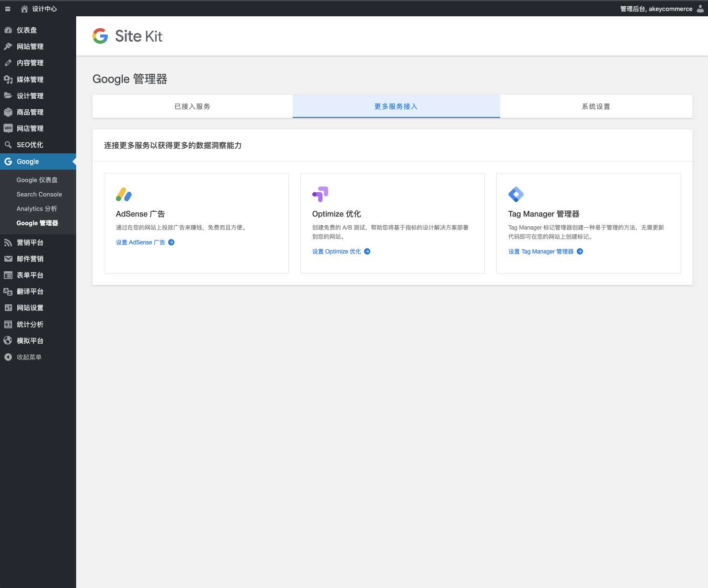
Task: Click the Tag Manager 管理器 card title
Action: [544, 214]
